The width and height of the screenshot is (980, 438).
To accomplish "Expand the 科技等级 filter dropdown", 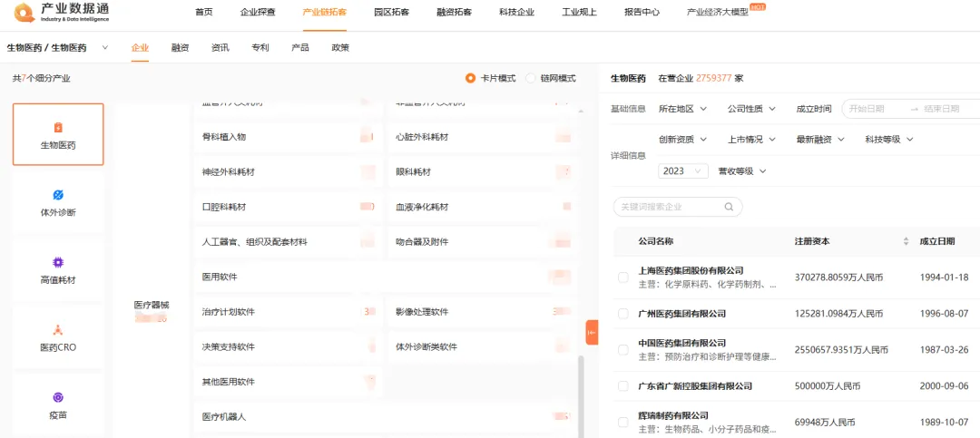I will point(888,140).
